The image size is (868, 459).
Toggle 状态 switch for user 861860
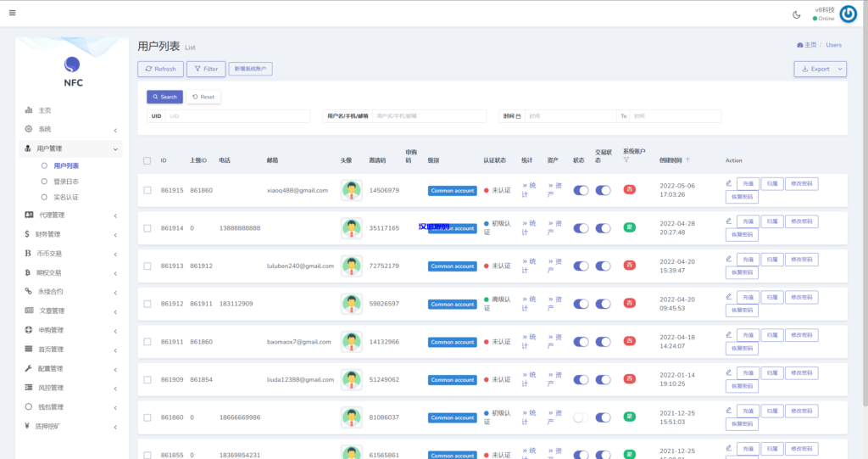[581, 417]
